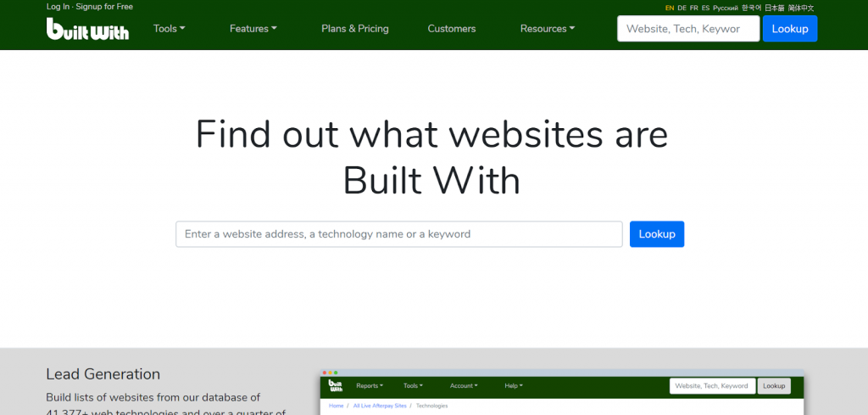
Task: Click the Lead Generation preview screenshot
Action: click(x=562, y=392)
